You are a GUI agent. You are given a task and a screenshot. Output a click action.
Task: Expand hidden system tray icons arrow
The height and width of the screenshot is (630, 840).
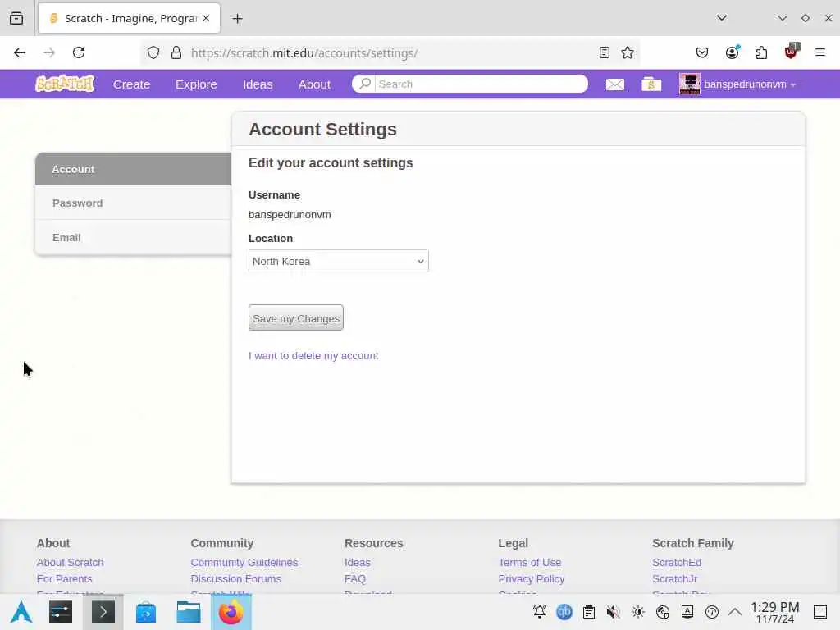coord(735,612)
